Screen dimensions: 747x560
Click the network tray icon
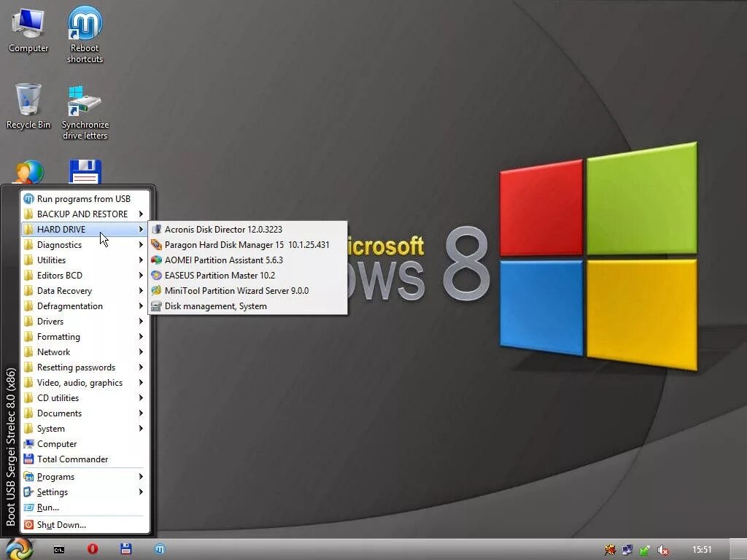627,550
